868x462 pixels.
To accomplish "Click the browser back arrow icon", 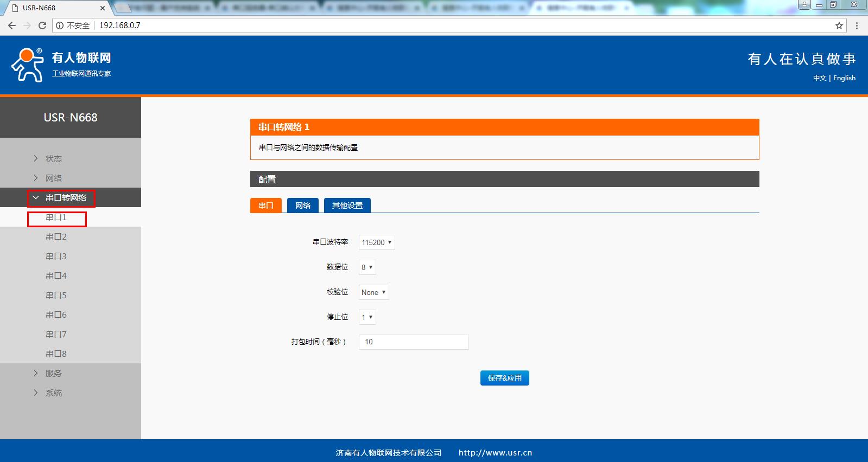I will tap(12, 25).
